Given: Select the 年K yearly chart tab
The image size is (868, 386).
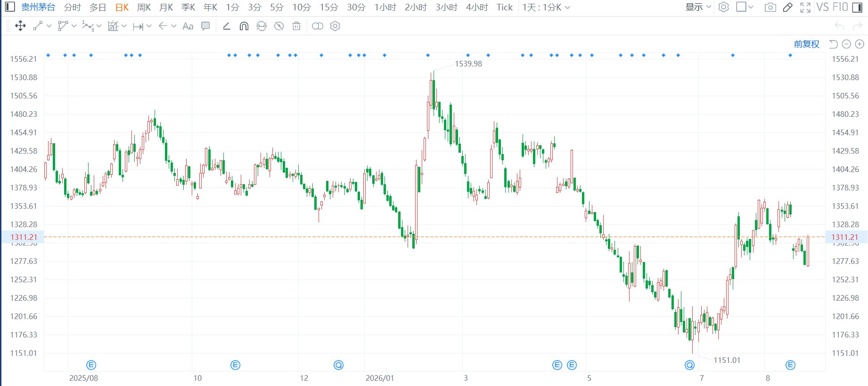Looking at the screenshot, I should 211,8.
